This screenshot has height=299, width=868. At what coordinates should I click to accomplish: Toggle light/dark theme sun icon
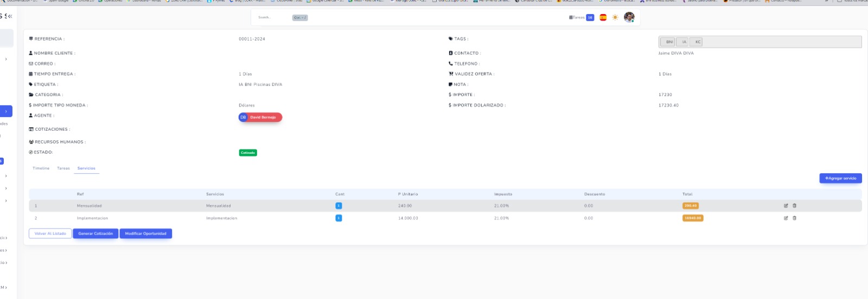[x=615, y=17]
